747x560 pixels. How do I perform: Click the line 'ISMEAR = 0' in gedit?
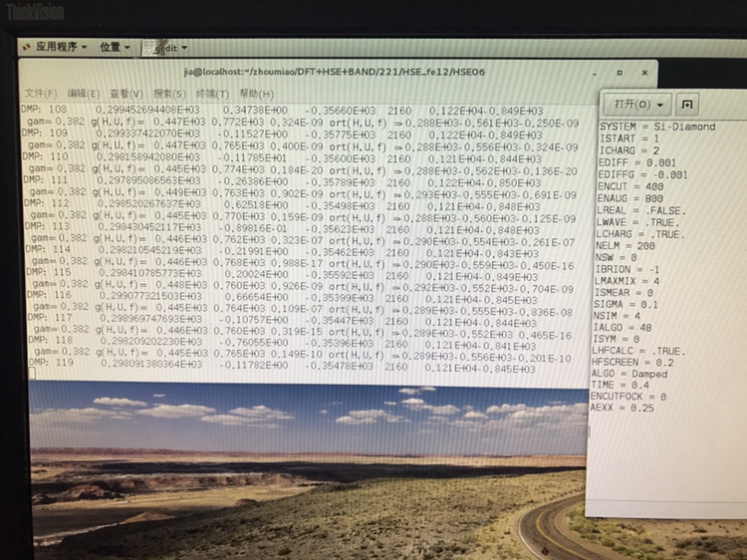click(x=623, y=293)
